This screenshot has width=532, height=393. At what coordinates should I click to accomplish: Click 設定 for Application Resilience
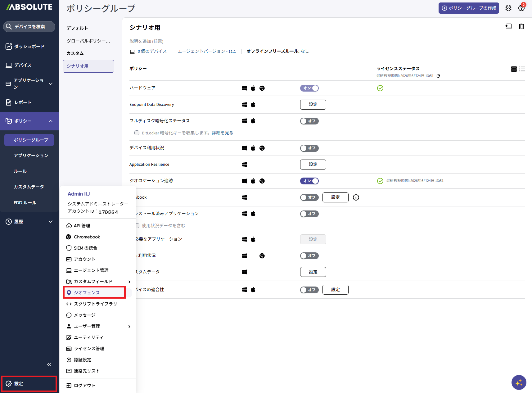point(313,165)
